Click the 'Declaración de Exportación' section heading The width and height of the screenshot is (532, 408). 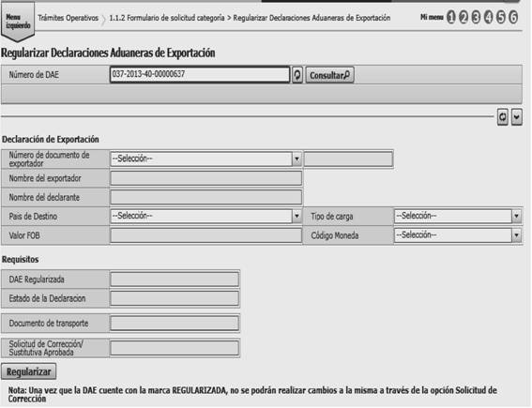tap(51, 140)
